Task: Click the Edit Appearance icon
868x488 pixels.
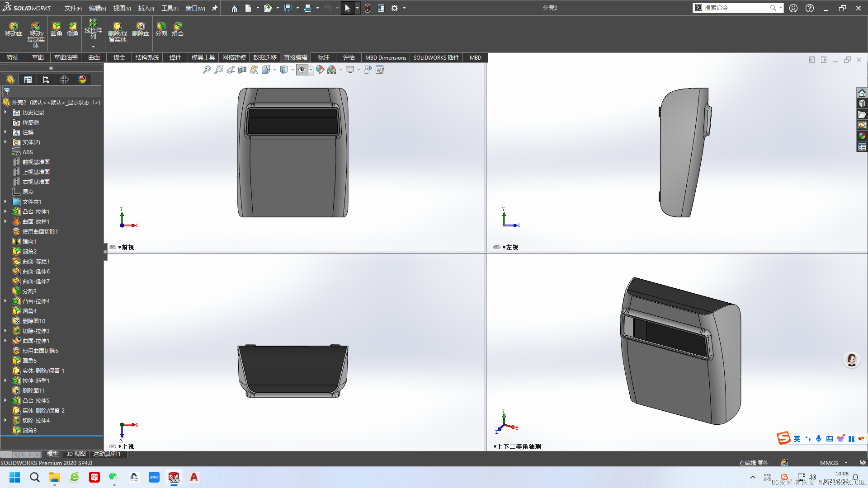Action: click(x=320, y=70)
